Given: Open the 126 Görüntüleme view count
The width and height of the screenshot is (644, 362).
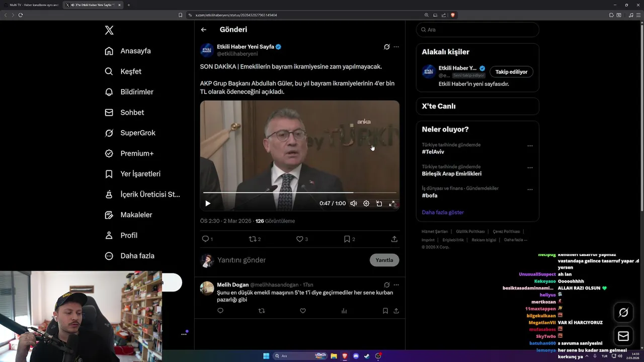Looking at the screenshot, I should (275, 221).
